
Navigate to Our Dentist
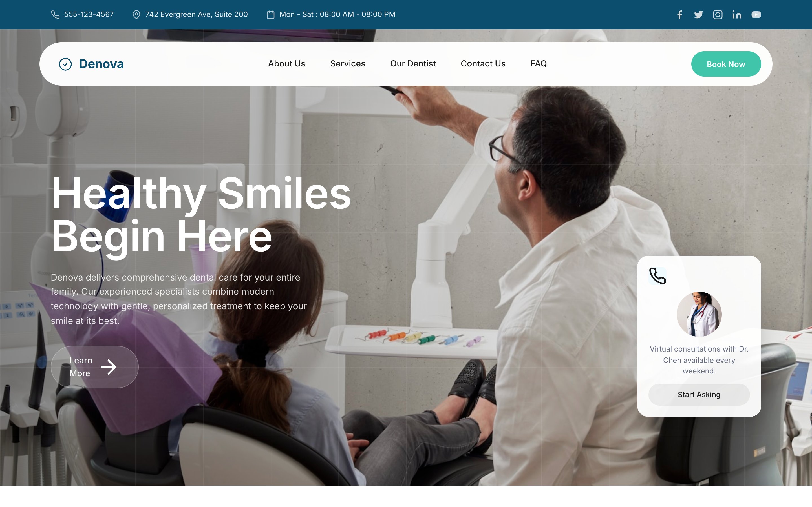(413, 64)
